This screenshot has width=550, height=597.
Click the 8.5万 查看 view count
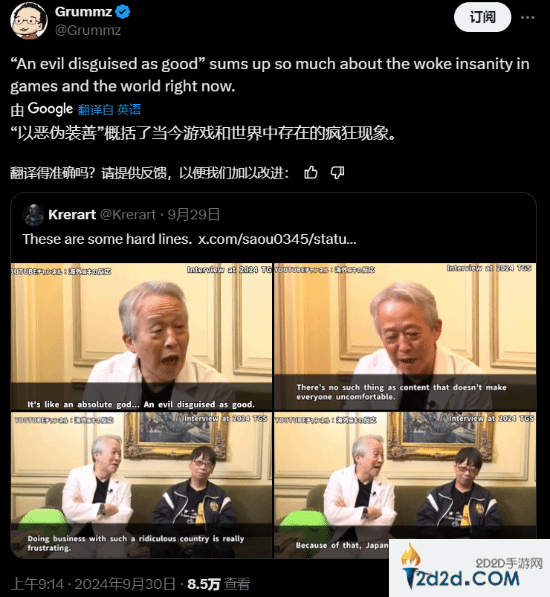pyautogui.click(x=219, y=584)
